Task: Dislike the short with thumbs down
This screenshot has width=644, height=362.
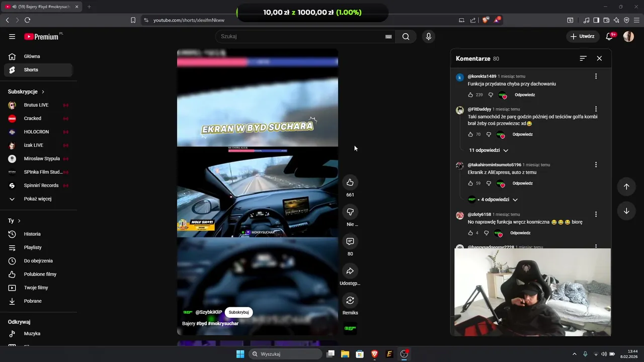Action: (x=350, y=212)
